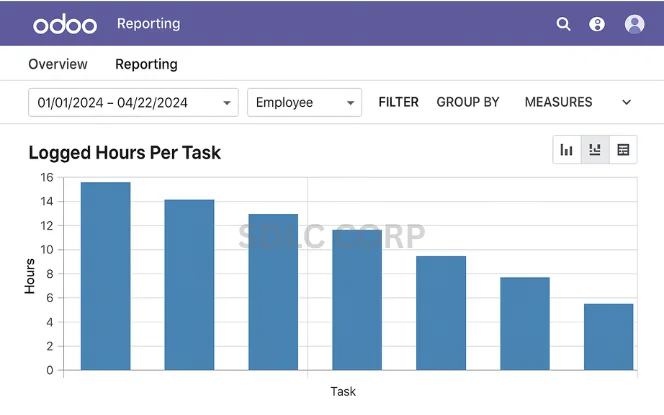Click the Logged Hours Per Task title

[x=124, y=152]
